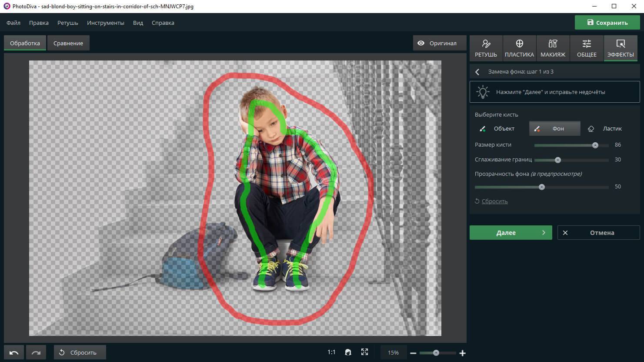The height and width of the screenshot is (362, 644).
Task: Open the Инструменты menu
Action: 105,23
